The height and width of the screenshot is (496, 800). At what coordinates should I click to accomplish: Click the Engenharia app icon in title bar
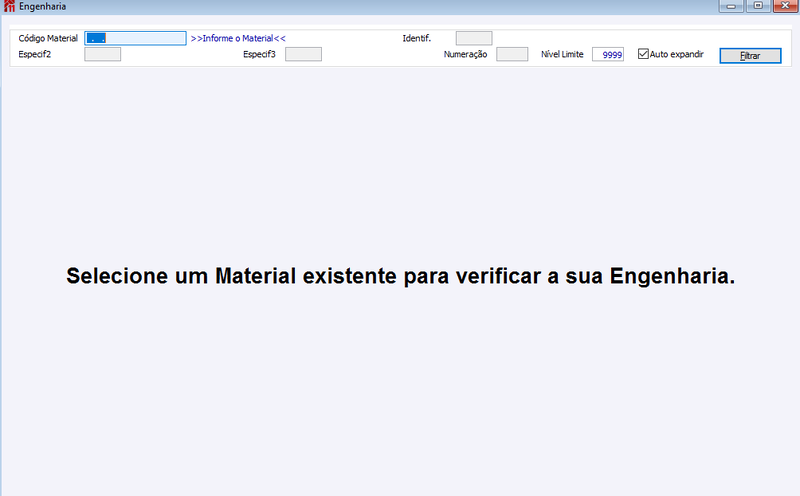tap(9, 6)
